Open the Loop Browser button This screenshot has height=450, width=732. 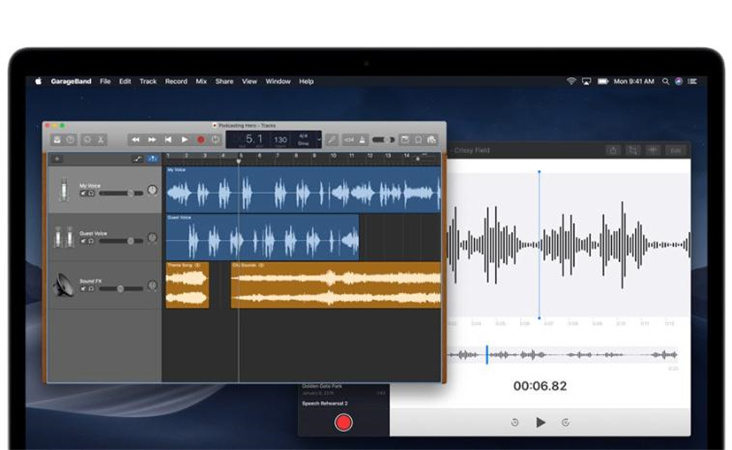(418, 140)
